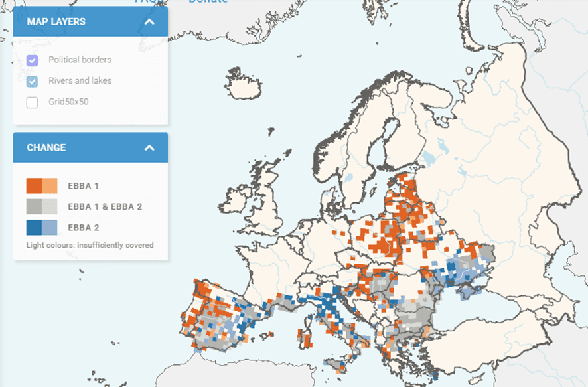Click the light gray EBBA 1 & 2 swatch
The height and width of the screenshot is (387, 588).
point(50,206)
